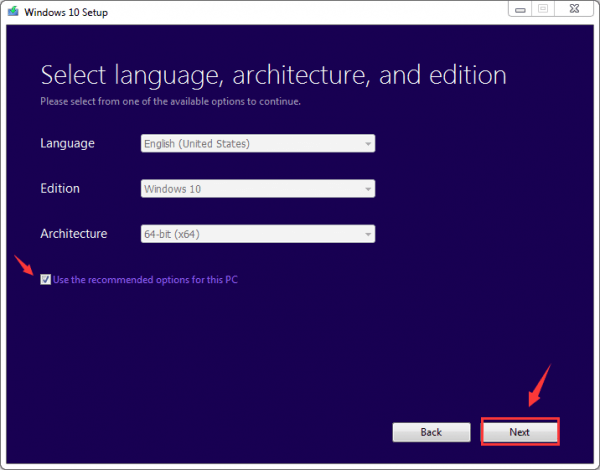Image resolution: width=600 pixels, height=470 pixels.
Task: Click the 'Please select from one' instruction text
Action: (170, 101)
